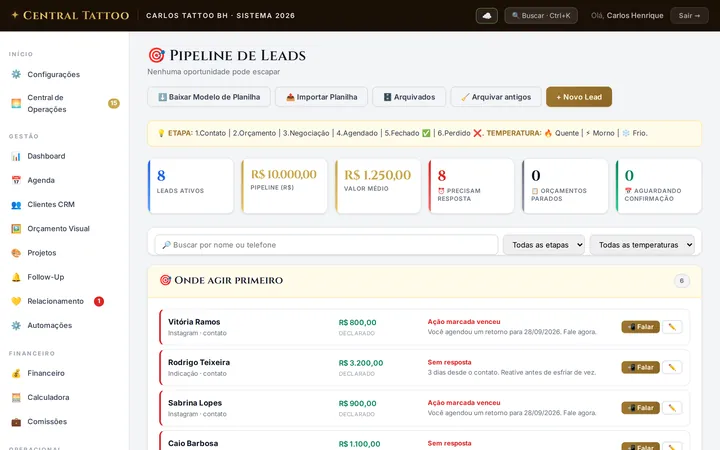This screenshot has height=450, width=720.
Task: Click the Calculadora icon
Action: pyautogui.click(x=16, y=398)
